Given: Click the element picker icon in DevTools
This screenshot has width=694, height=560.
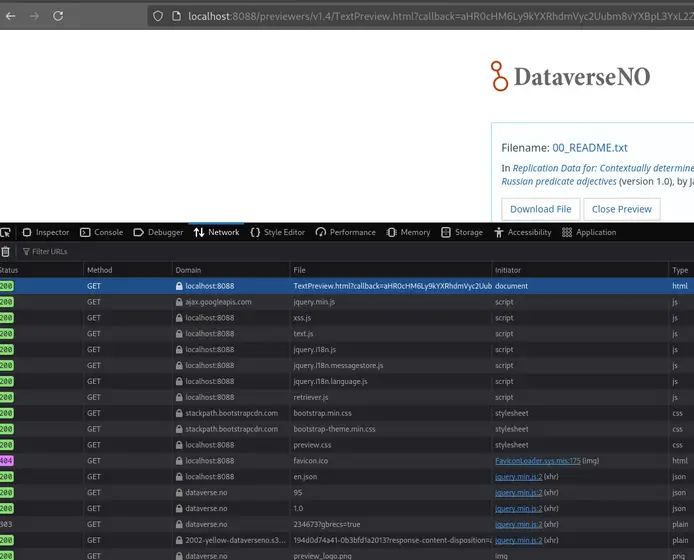Looking at the screenshot, I should pyautogui.click(x=5, y=232).
